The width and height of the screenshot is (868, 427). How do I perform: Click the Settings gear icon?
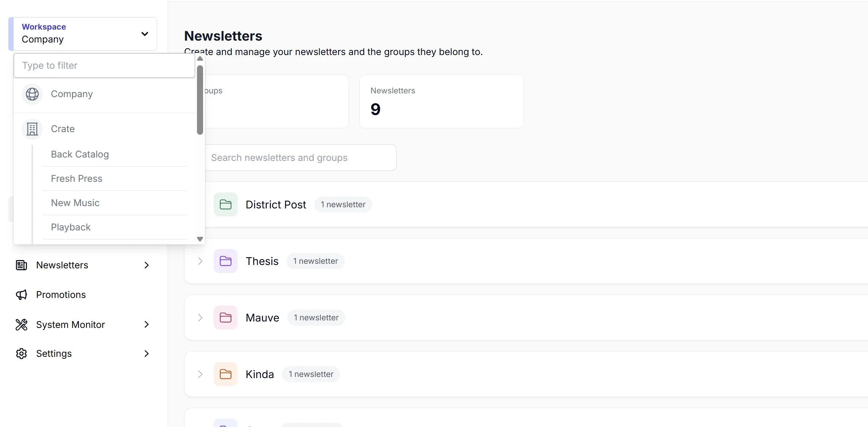[22, 354]
